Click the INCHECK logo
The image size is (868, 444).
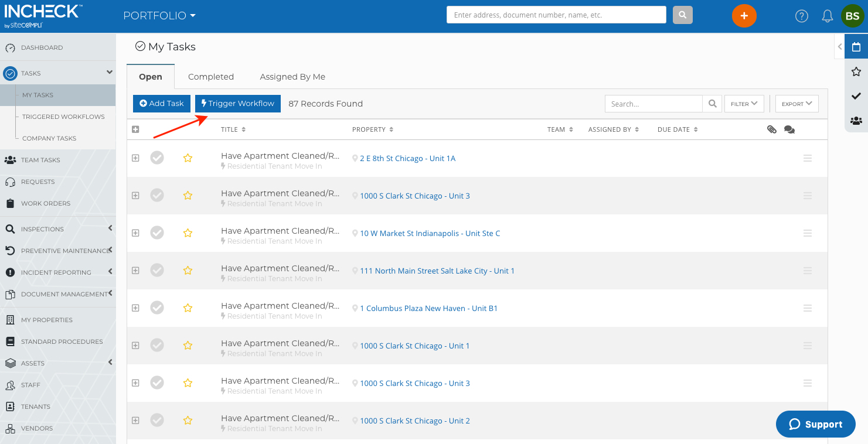coord(43,16)
